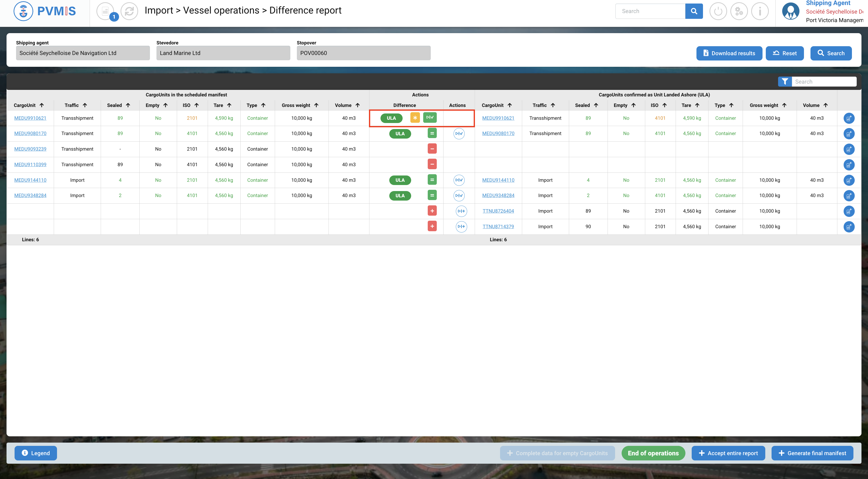Open the MEDU9348284 link in the scheduled manifest
Viewport: 868px width, 479px height.
(30, 195)
